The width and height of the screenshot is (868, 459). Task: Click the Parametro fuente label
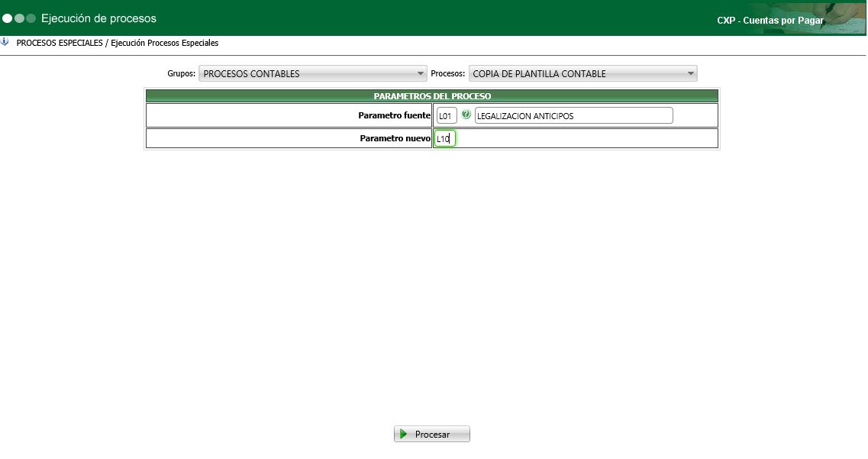pos(394,116)
